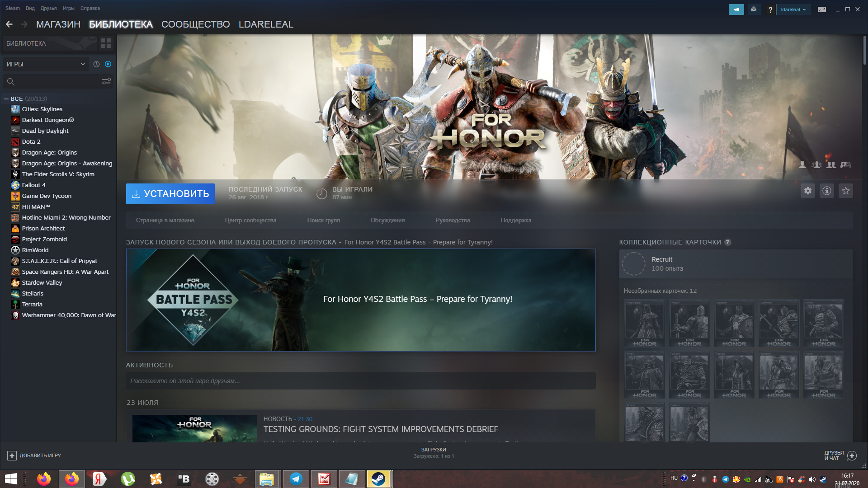Image resolution: width=868 pixels, height=488 pixels.
Task: Open Friends and Chat plus icon
Action: [852, 455]
